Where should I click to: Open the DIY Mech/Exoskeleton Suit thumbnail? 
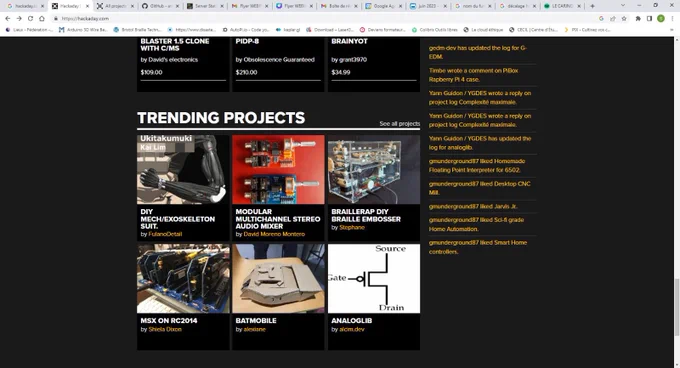[183, 169]
